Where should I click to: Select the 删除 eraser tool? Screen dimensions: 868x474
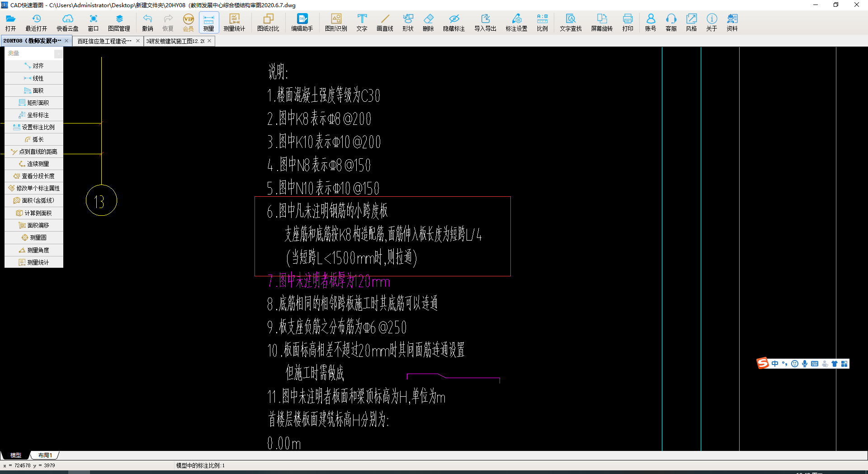pos(428,23)
